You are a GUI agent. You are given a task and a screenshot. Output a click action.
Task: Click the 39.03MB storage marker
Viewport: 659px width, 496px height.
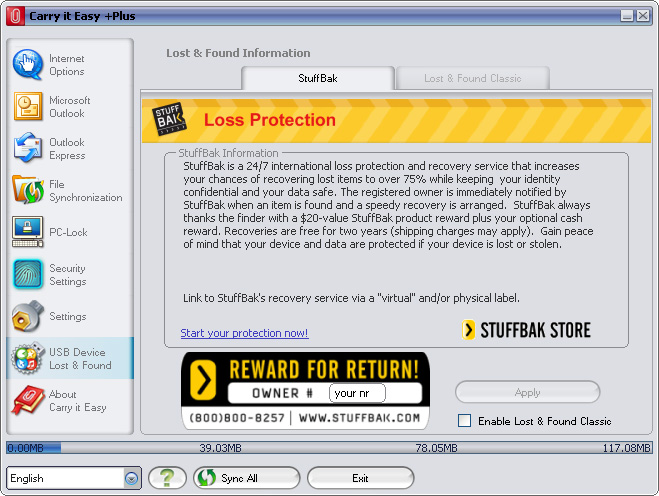(220, 448)
